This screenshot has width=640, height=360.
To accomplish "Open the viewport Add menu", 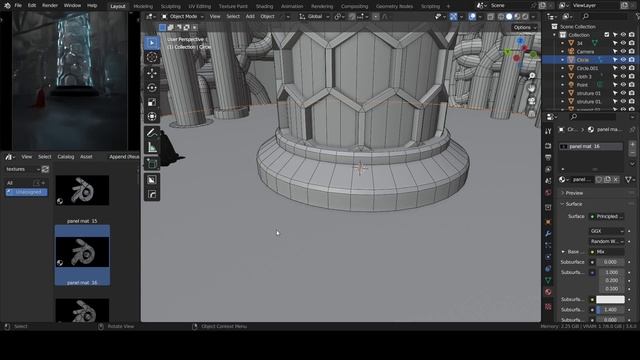I will point(250,17).
